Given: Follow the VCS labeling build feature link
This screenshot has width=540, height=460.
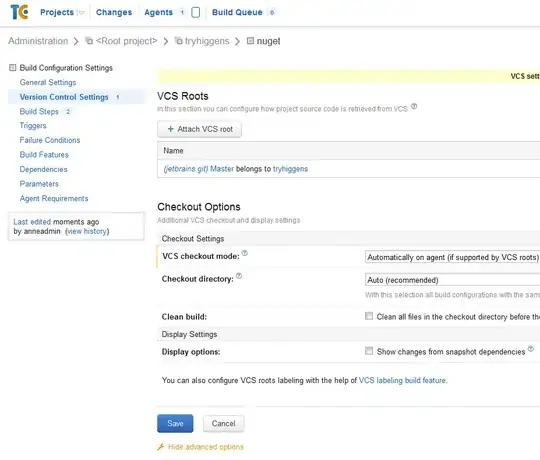Looking at the screenshot, I should 403,380.
